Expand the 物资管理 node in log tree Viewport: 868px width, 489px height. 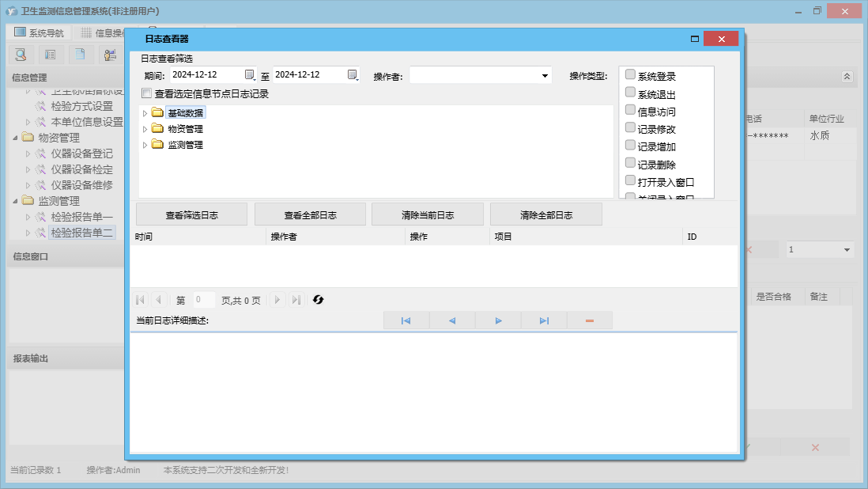pos(145,129)
